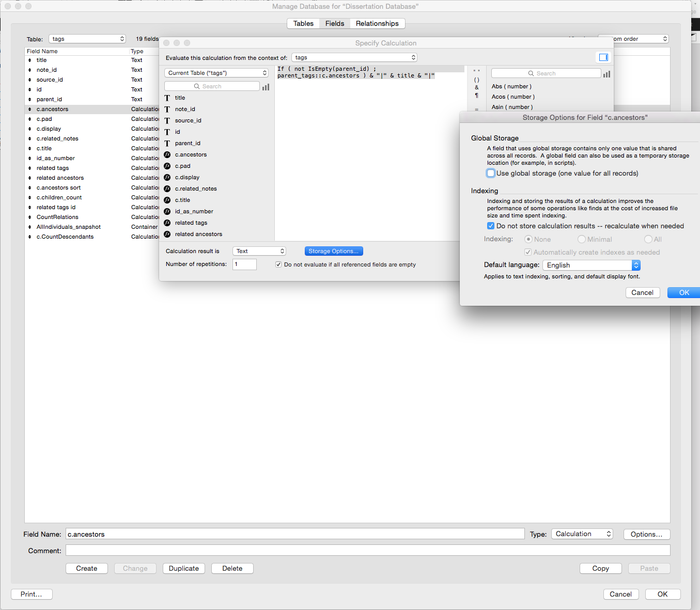
Task: Select the All indexing radio button
Action: 648,239
